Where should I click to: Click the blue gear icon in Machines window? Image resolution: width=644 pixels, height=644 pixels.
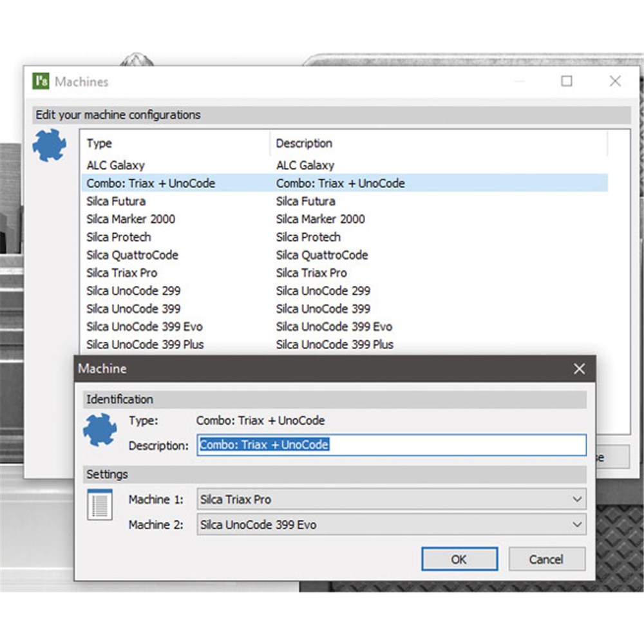50,145
